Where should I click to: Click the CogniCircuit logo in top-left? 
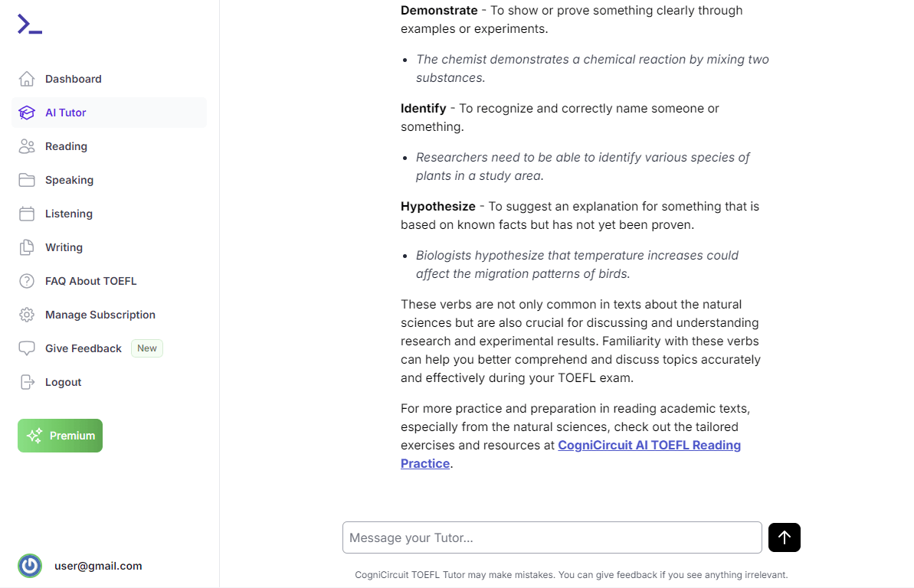pos(30,24)
